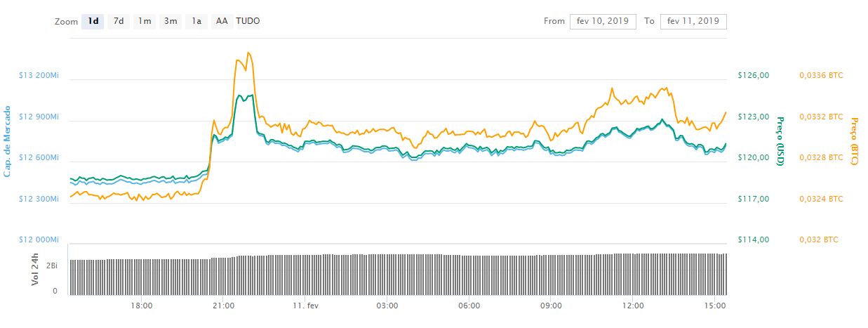Click the Preço (BTC) axis title
The height and width of the screenshot is (328, 868).
(x=854, y=141)
